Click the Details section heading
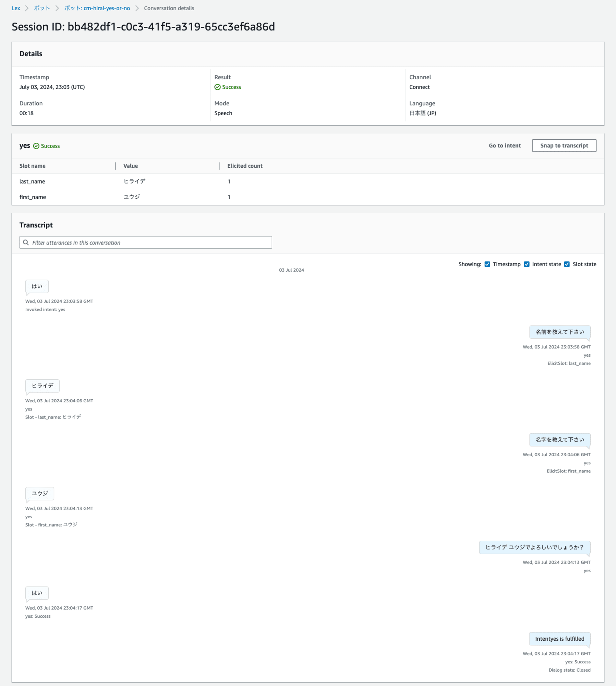The height and width of the screenshot is (686, 616). pyautogui.click(x=31, y=54)
